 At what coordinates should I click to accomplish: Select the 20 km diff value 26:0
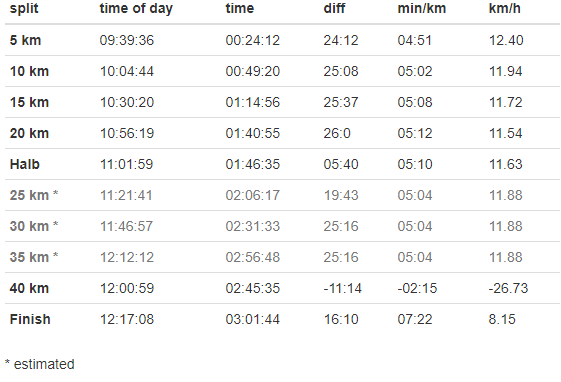click(337, 133)
